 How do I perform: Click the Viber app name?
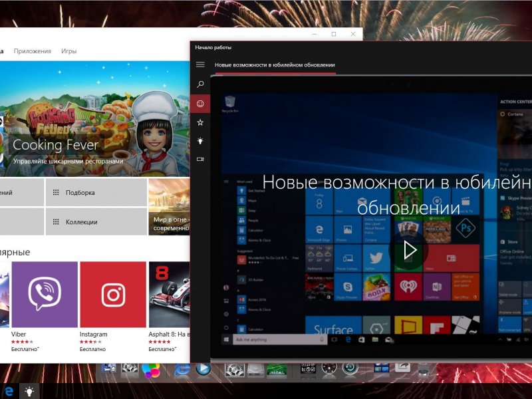coord(19,334)
